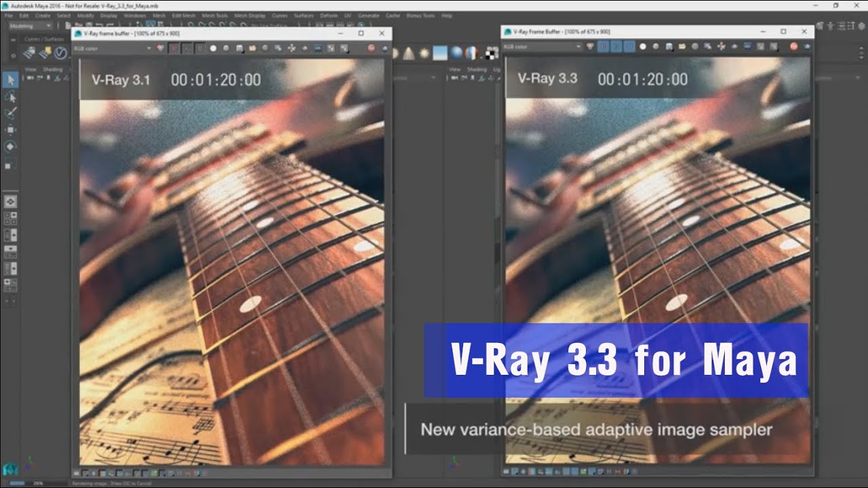Select the Lasso tool in Maya toolbox
The width and height of the screenshot is (868, 488).
tap(10, 97)
